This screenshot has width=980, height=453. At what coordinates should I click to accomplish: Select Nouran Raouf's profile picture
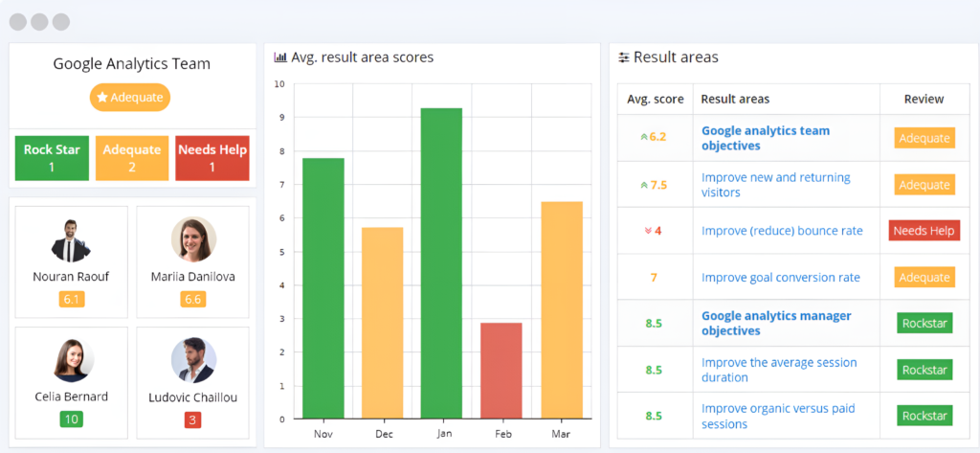[x=71, y=240]
